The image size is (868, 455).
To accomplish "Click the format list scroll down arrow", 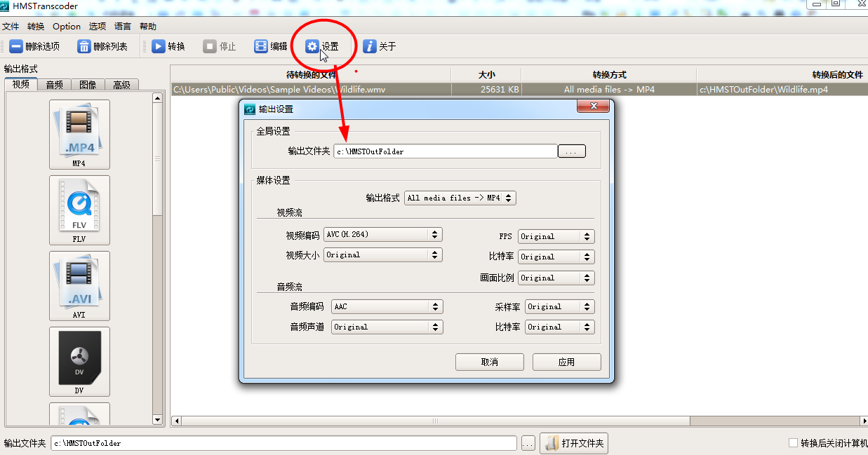I will coord(157,420).
